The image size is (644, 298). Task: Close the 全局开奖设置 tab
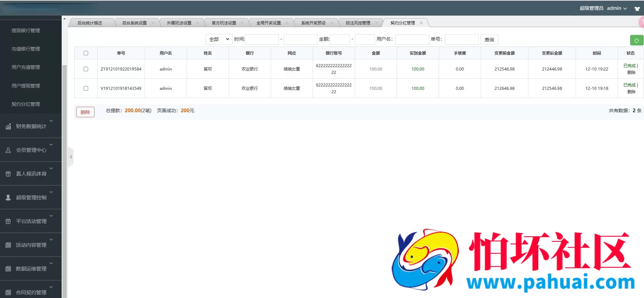click(287, 23)
